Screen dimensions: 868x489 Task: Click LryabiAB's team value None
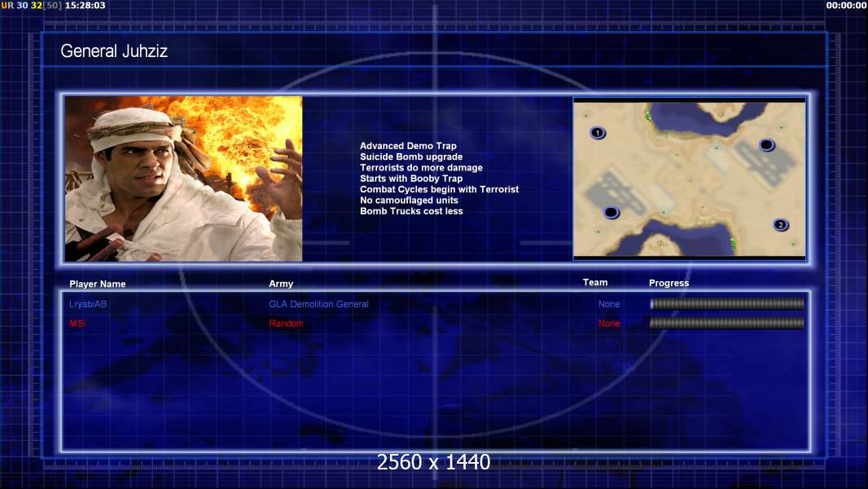609,304
